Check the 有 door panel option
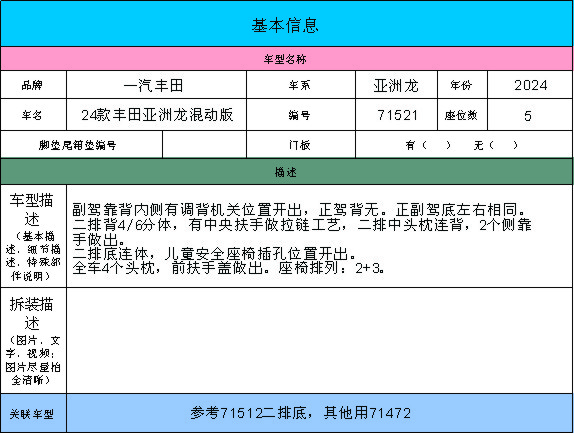The width and height of the screenshot is (574, 433). tap(428, 145)
